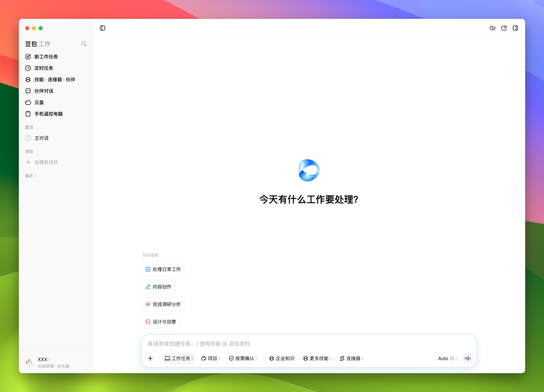Choose the 完成调研分析 suggestion
544x392 pixels.
click(163, 304)
